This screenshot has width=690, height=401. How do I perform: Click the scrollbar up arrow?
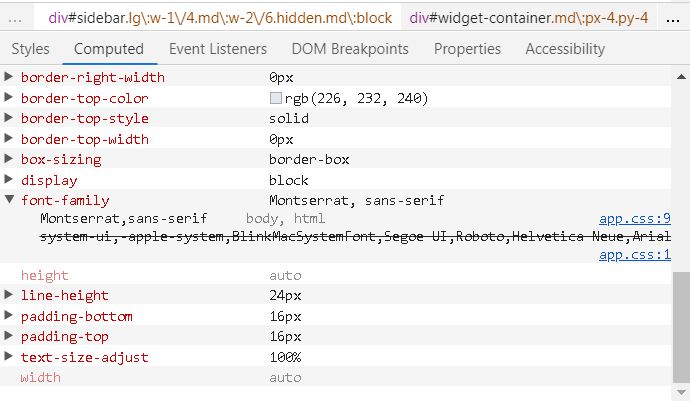coord(681,77)
